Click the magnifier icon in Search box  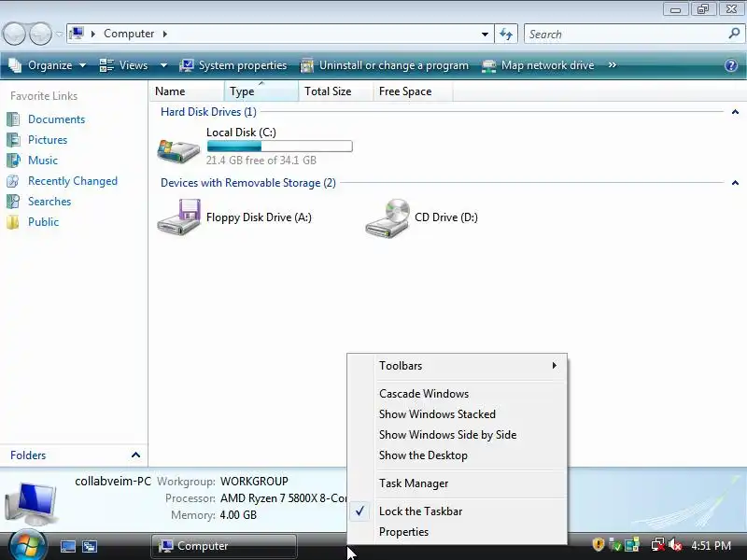point(734,34)
